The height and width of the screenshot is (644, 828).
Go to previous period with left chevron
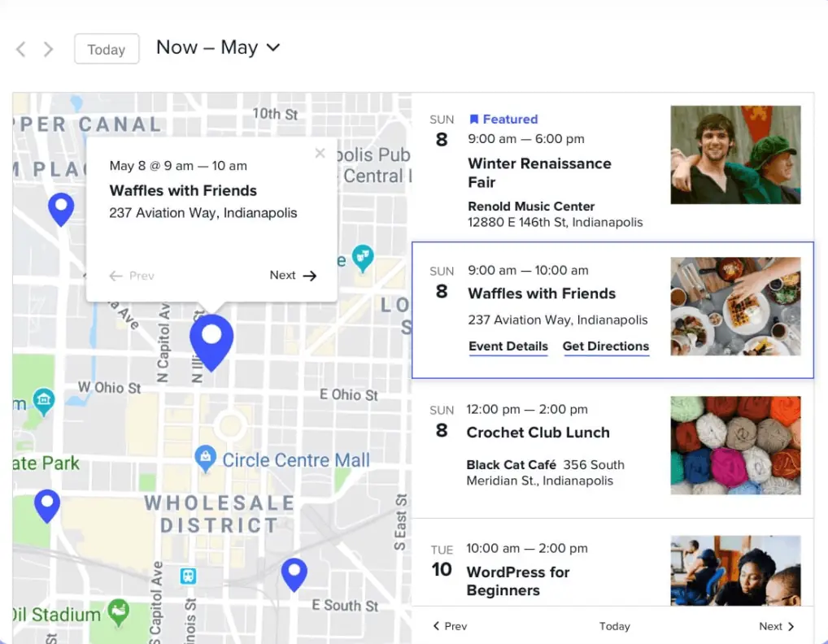21,49
